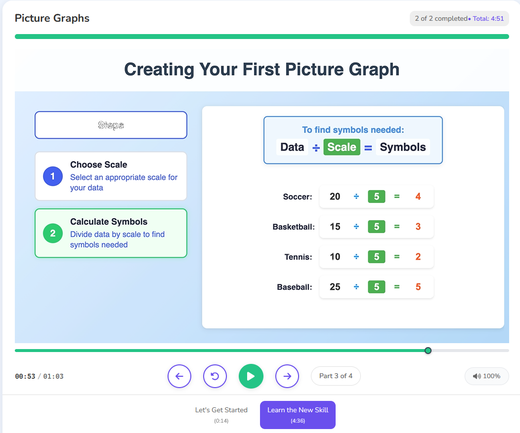The image size is (520, 433).
Task: Click the green scale 5 in Soccer row
Action: pyautogui.click(x=376, y=196)
